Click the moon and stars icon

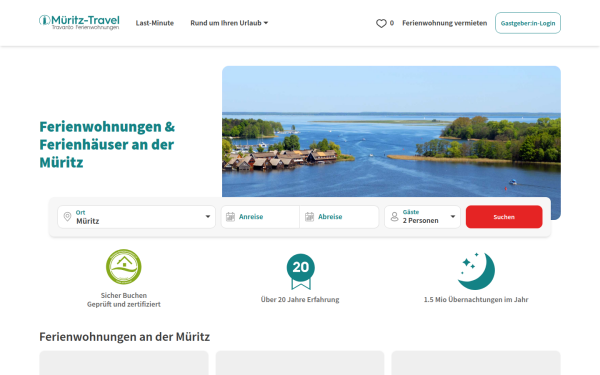pos(476,271)
